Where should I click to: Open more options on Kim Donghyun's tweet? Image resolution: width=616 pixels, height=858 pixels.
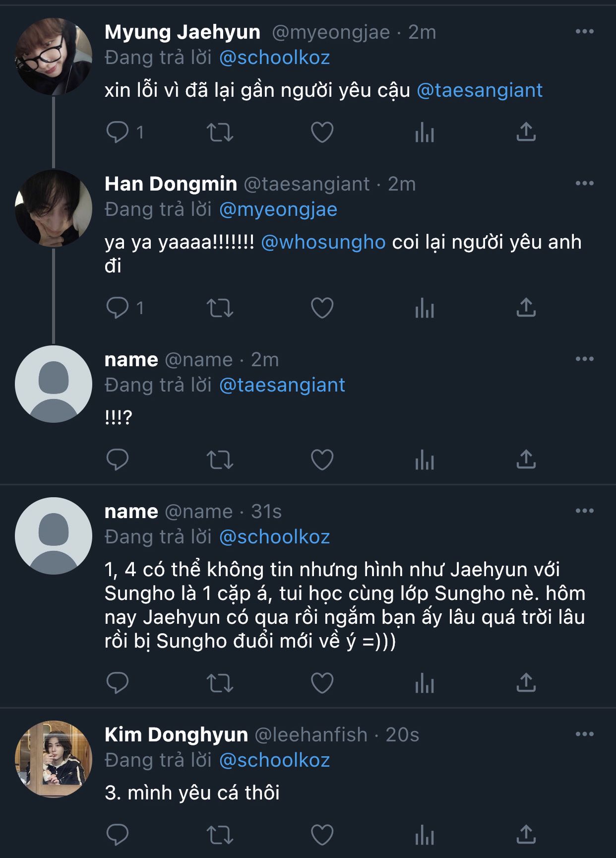tap(584, 734)
